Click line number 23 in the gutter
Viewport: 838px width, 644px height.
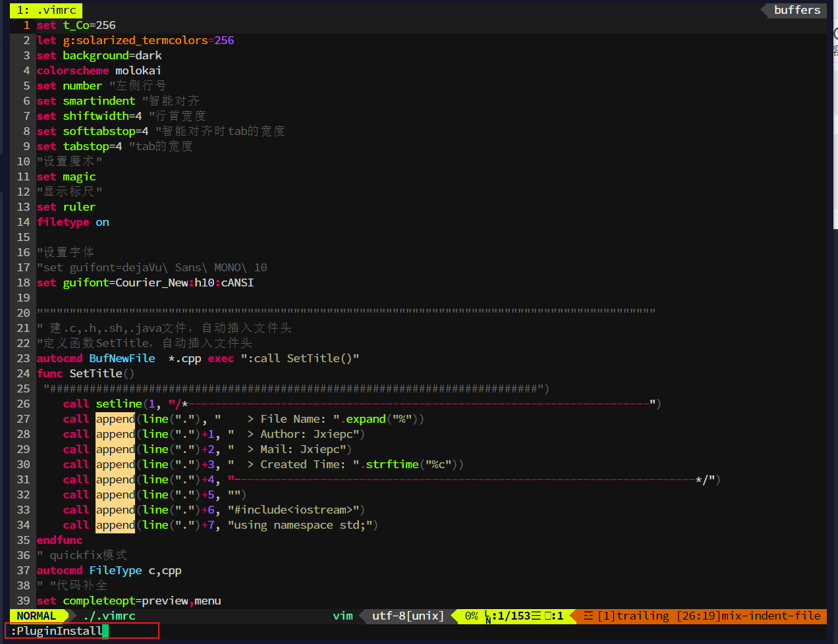[x=23, y=358]
